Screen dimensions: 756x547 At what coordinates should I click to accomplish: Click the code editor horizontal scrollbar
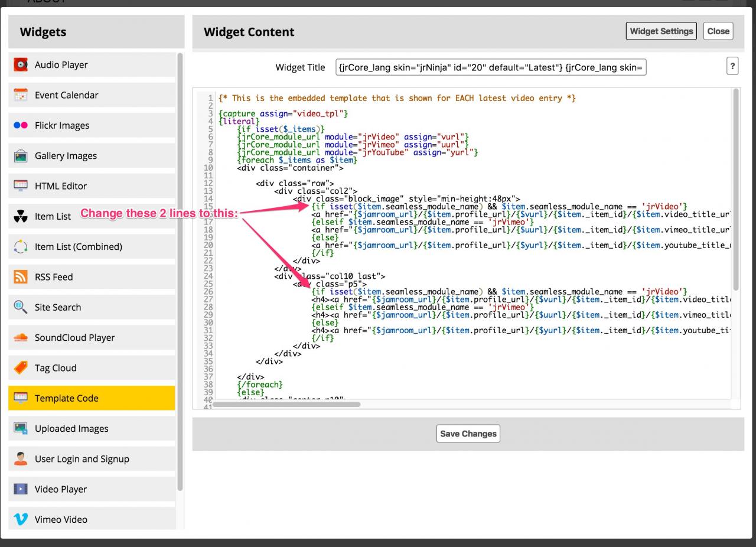(x=286, y=405)
